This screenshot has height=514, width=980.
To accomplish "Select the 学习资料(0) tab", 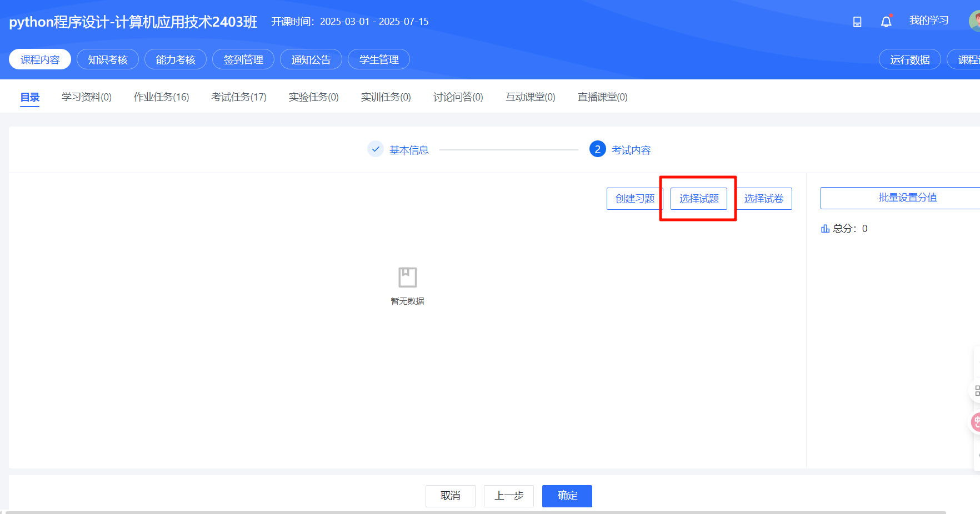I will coord(87,97).
